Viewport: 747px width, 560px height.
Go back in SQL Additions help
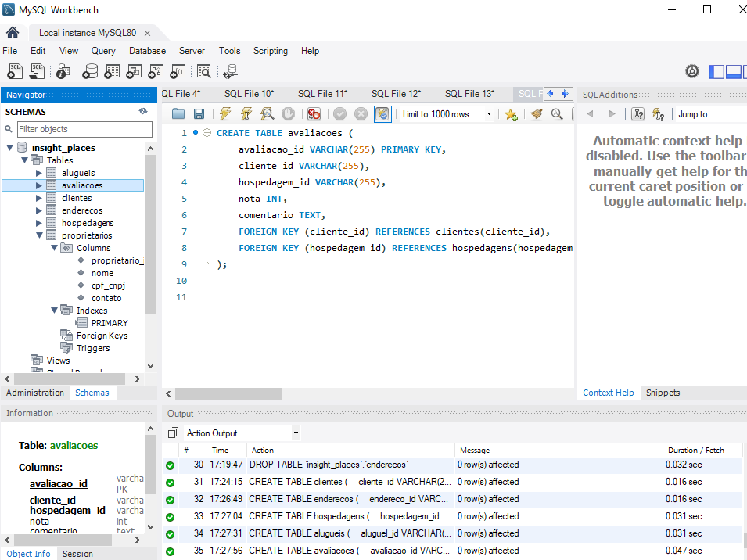[590, 114]
